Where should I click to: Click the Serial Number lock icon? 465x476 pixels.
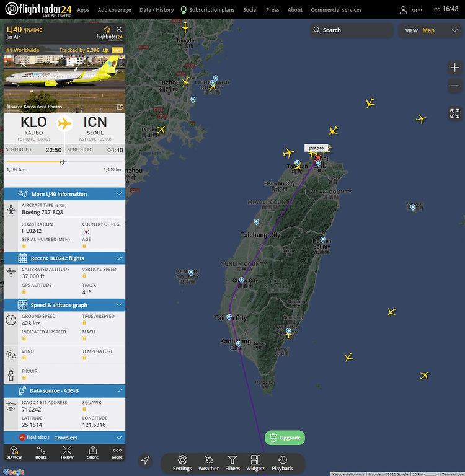coord(24,246)
